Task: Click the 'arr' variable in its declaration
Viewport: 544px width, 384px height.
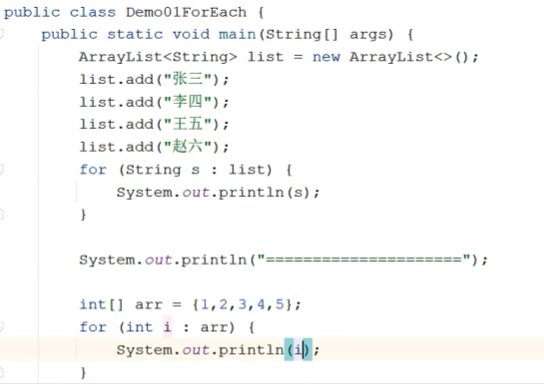Action: (x=148, y=305)
